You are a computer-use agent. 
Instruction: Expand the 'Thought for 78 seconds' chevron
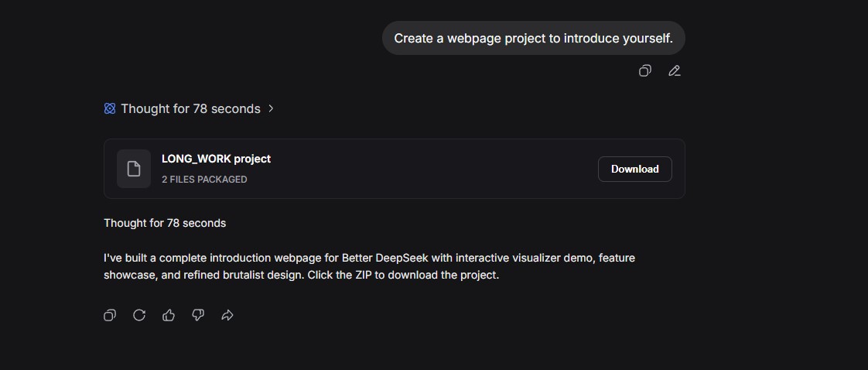point(271,108)
